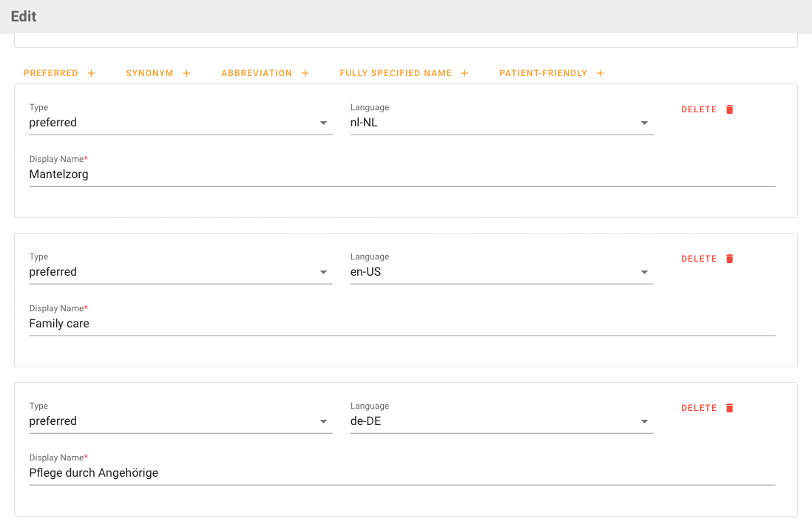This screenshot has height=524, width=812.
Task: Click the Pflege durch Angehörige name field
Action: click(402, 473)
